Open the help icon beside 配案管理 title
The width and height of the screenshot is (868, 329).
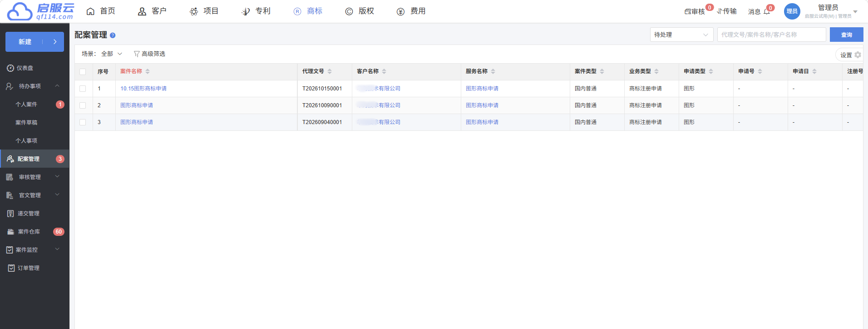click(113, 35)
